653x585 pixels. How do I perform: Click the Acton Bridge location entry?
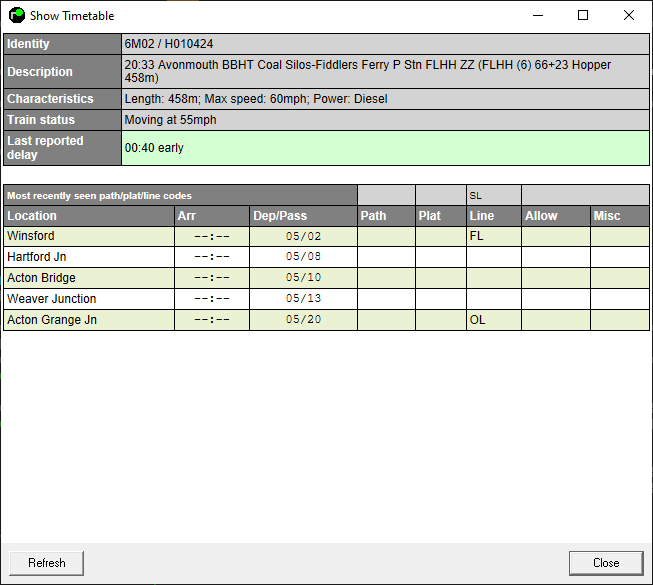88,278
